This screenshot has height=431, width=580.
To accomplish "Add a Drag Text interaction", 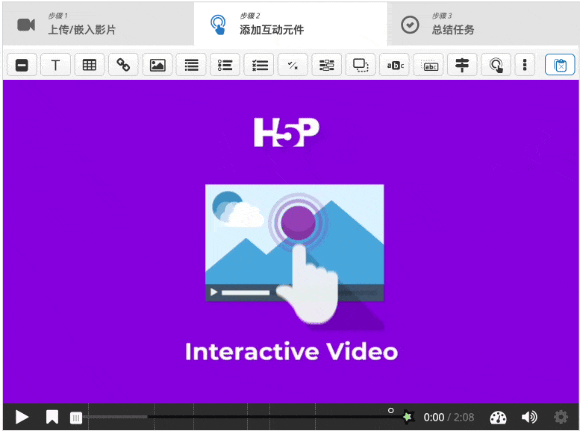I will tap(428, 65).
